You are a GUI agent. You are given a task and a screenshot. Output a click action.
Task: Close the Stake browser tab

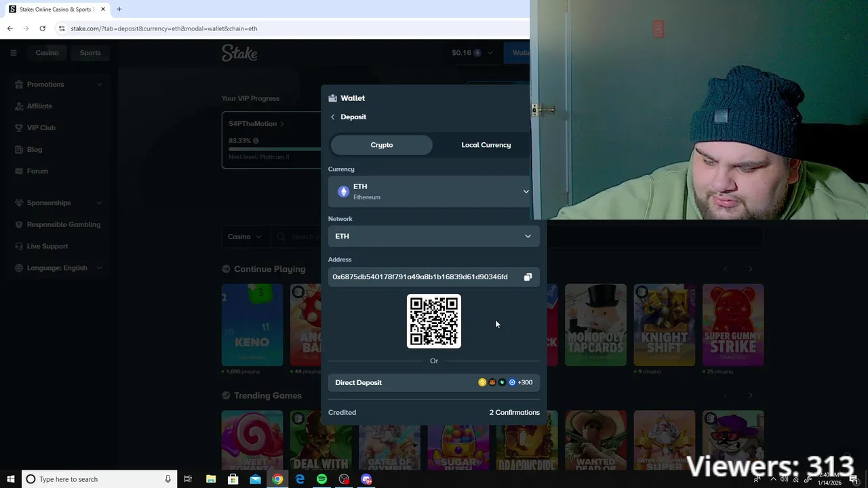(x=103, y=9)
